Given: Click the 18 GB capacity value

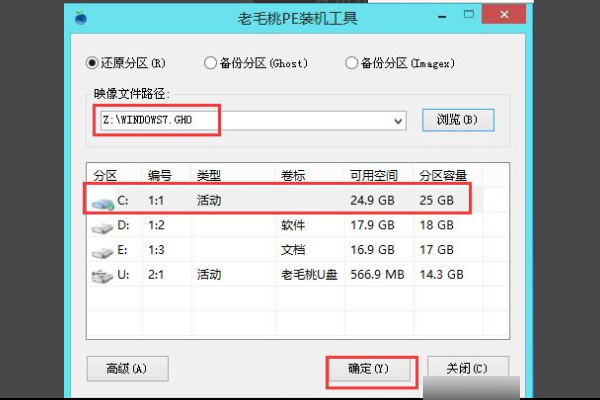Looking at the screenshot, I should (436, 225).
